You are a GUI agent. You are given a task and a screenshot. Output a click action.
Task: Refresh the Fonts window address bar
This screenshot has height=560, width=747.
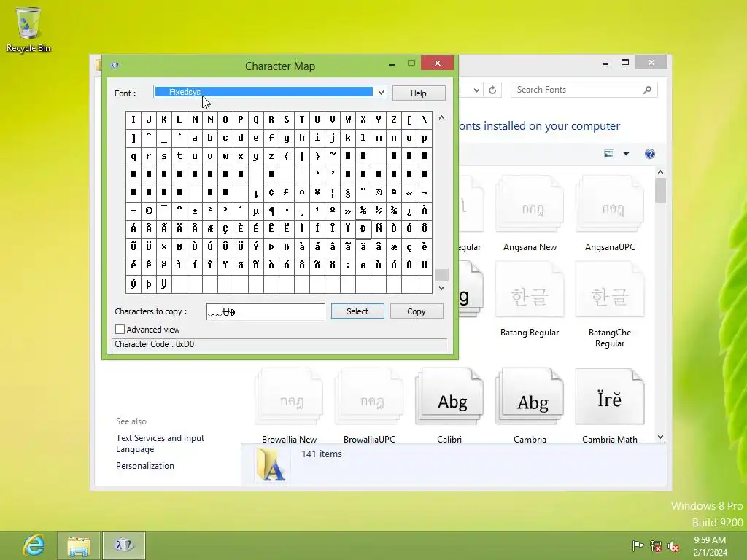pyautogui.click(x=492, y=90)
